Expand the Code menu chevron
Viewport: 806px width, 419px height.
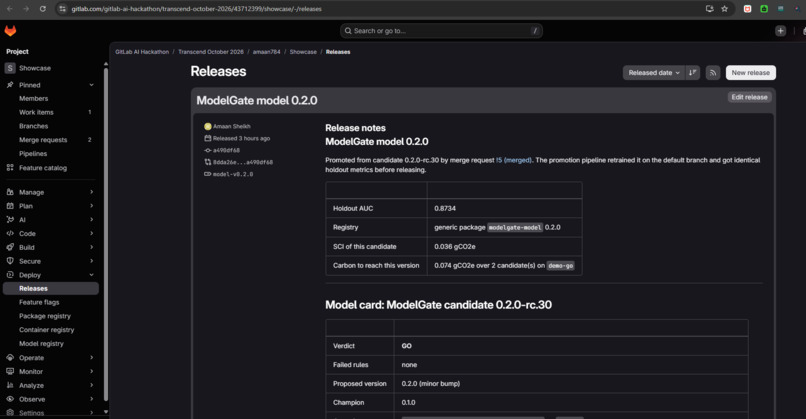coord(91,233)
